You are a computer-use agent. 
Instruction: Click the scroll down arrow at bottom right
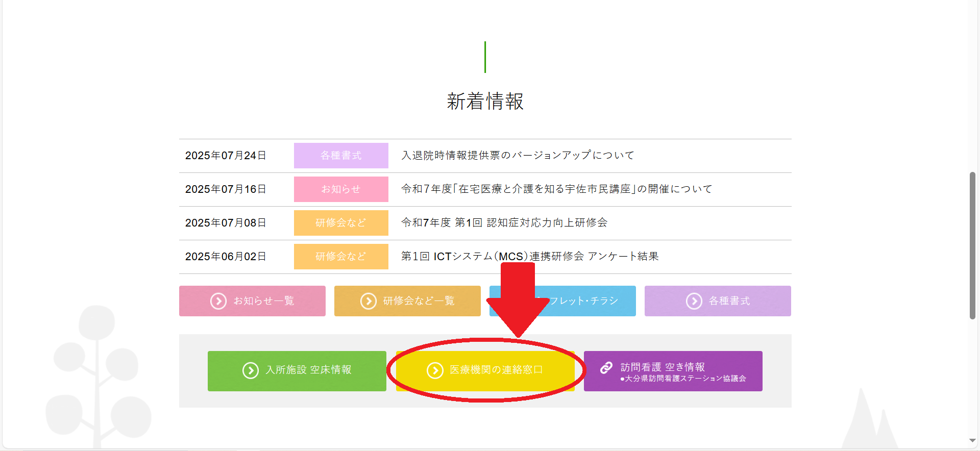(972, 441)
